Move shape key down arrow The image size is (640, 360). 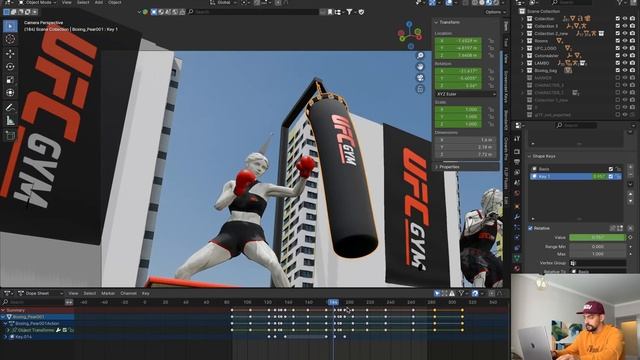[630, 201]
